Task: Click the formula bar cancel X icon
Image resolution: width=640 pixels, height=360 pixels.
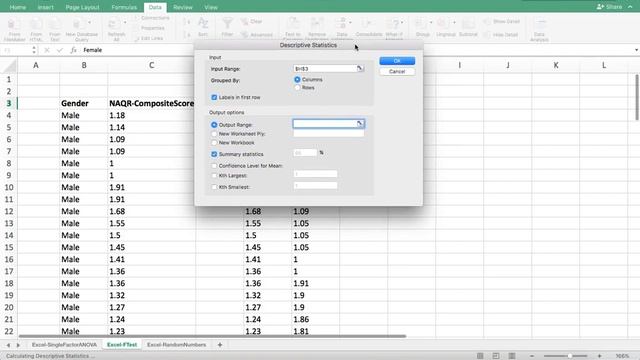Action: 47,50
